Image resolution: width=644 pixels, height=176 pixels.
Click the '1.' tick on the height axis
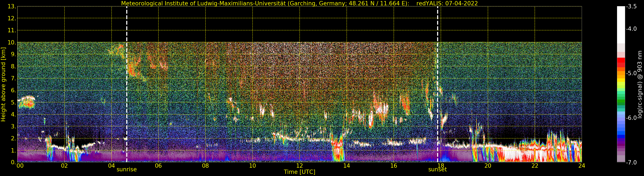click(x=13, y=151)
